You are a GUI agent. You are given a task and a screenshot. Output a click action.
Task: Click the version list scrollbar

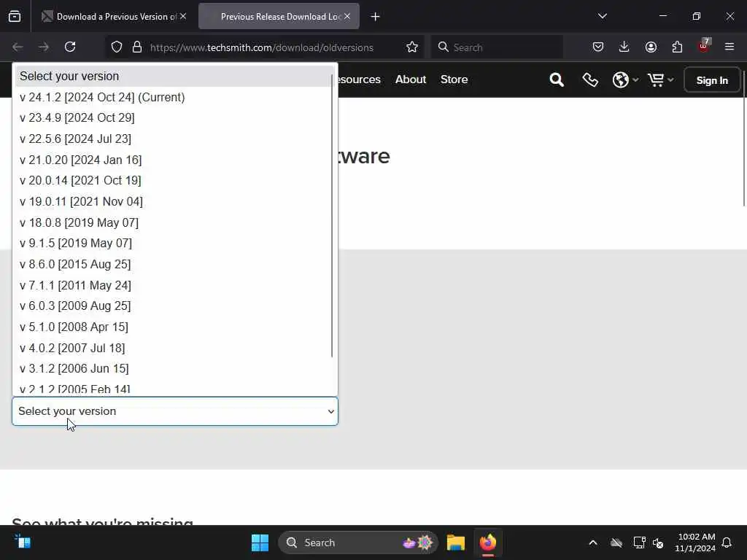(332, 215)
